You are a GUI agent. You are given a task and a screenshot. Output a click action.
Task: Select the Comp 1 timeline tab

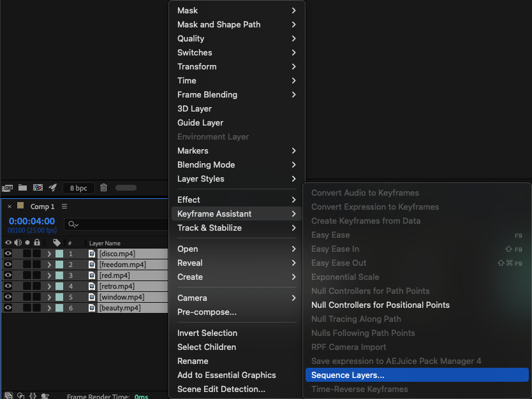click(x=42, y=207)
